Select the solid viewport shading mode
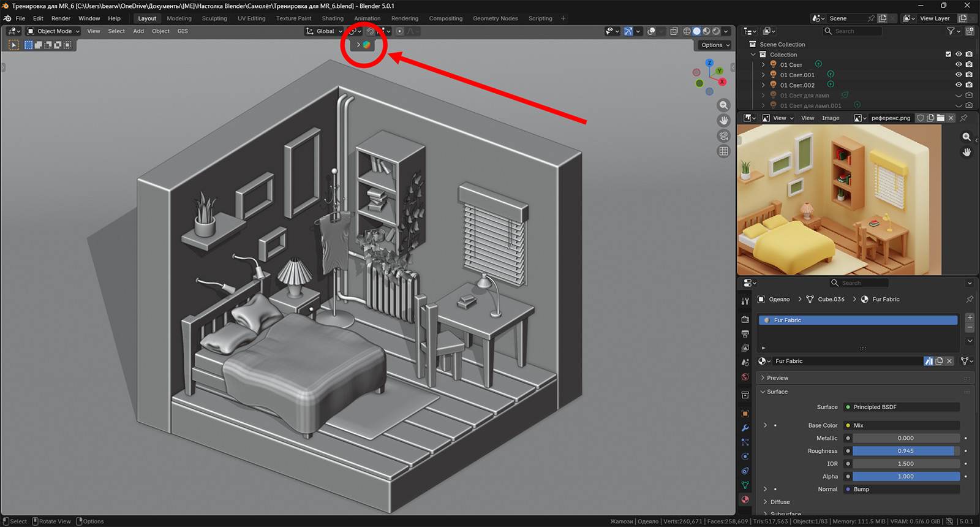Viewport: 980px width, 527px height. (x=696, y=31)
